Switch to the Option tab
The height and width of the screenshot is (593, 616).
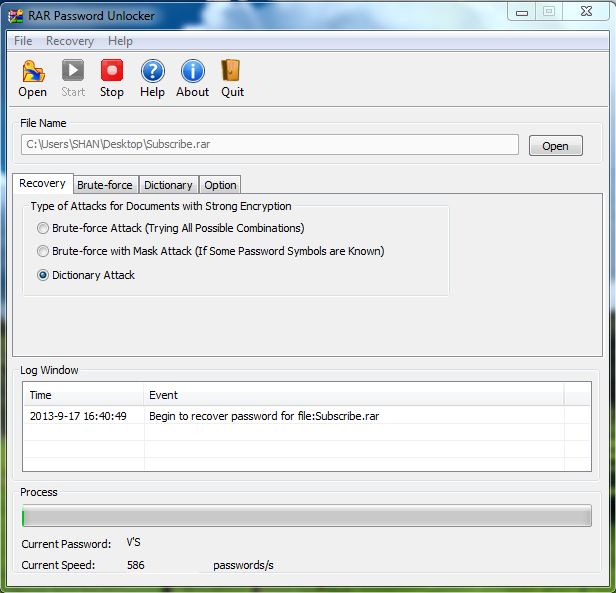click(220, 185)
